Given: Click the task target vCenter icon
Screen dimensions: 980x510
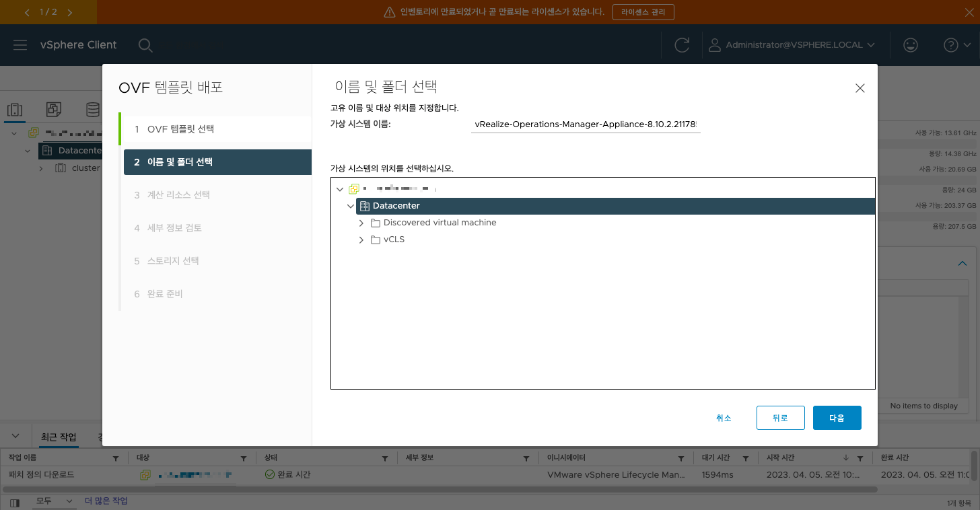Looking at the screenshot, I should [145, 474].
